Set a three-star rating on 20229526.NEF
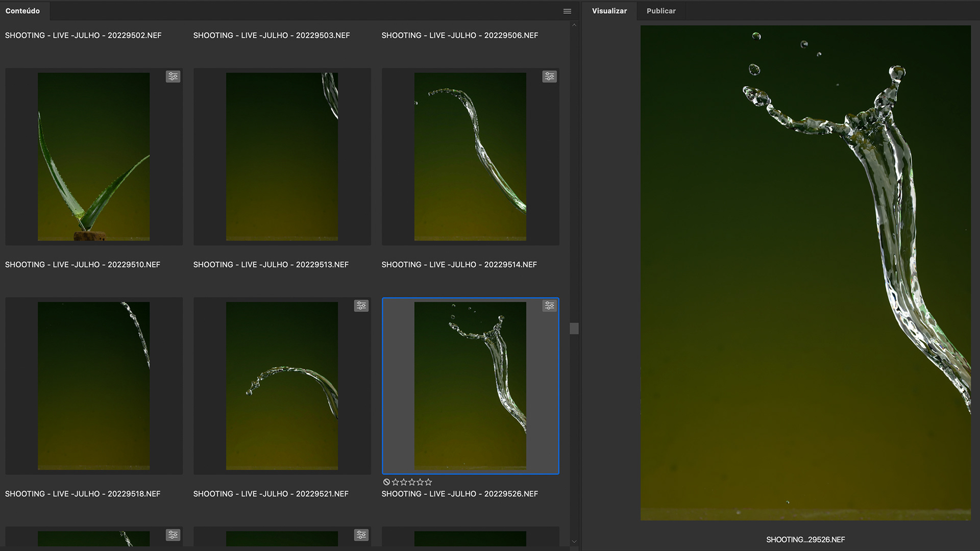 click(412, 482)
